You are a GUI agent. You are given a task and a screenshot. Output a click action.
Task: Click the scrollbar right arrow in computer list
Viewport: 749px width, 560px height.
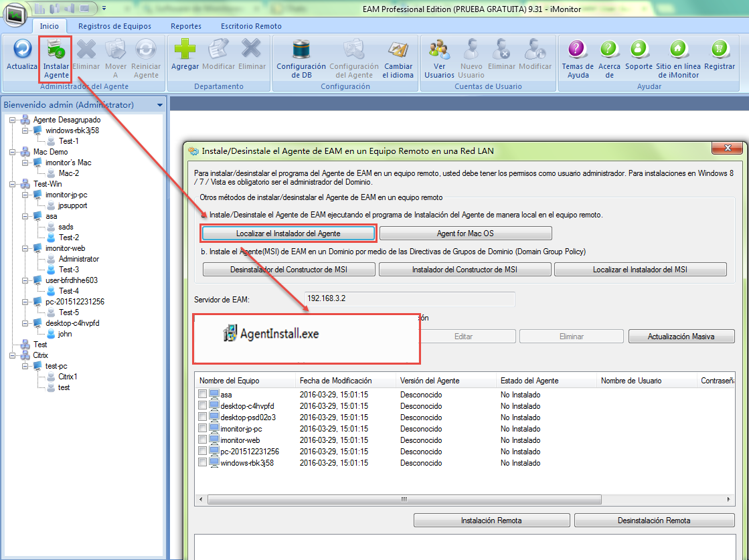click(728, 499)
